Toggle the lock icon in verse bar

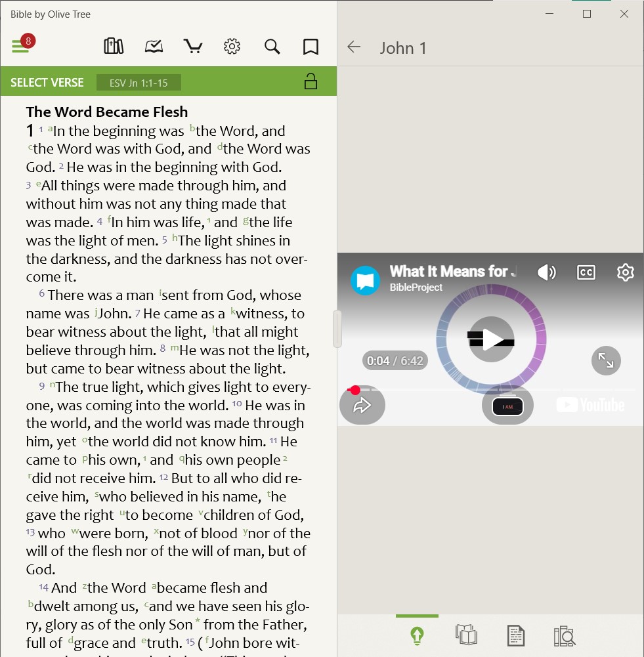coord(311,81)
